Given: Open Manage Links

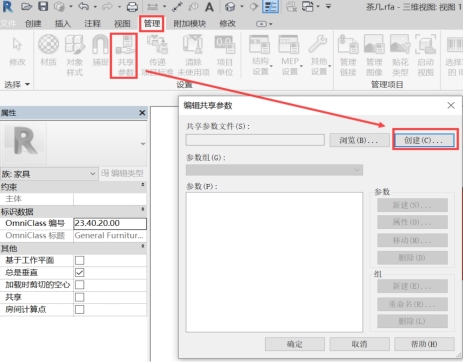Looking at the screenshot, I should [348, 55].
